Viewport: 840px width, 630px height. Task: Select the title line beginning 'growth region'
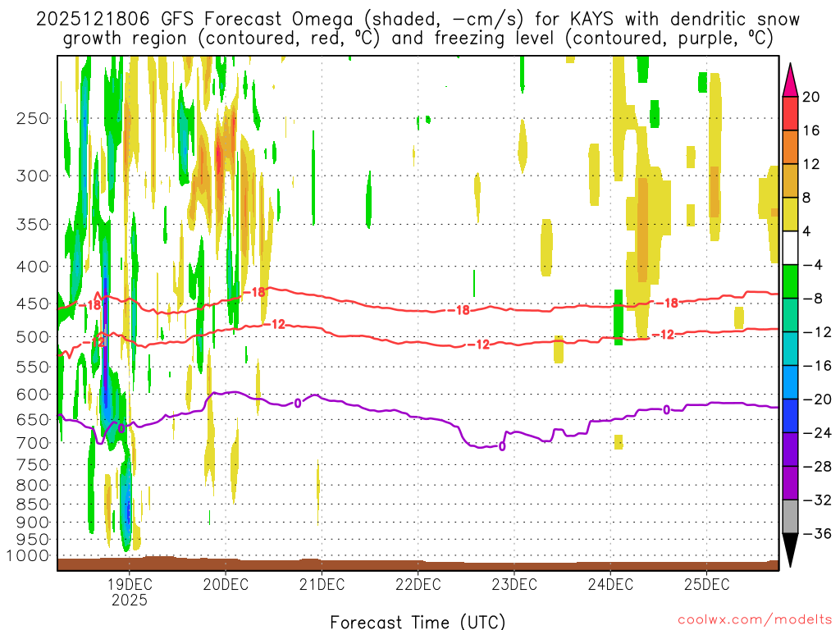point(418,39)
